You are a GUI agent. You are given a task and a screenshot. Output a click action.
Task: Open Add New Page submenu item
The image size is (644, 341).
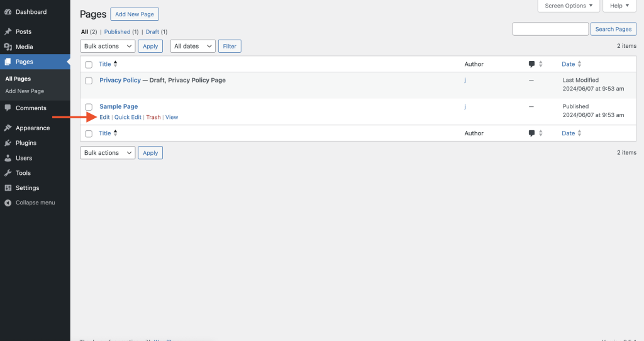pyautogui.click(x=25, y=91)
